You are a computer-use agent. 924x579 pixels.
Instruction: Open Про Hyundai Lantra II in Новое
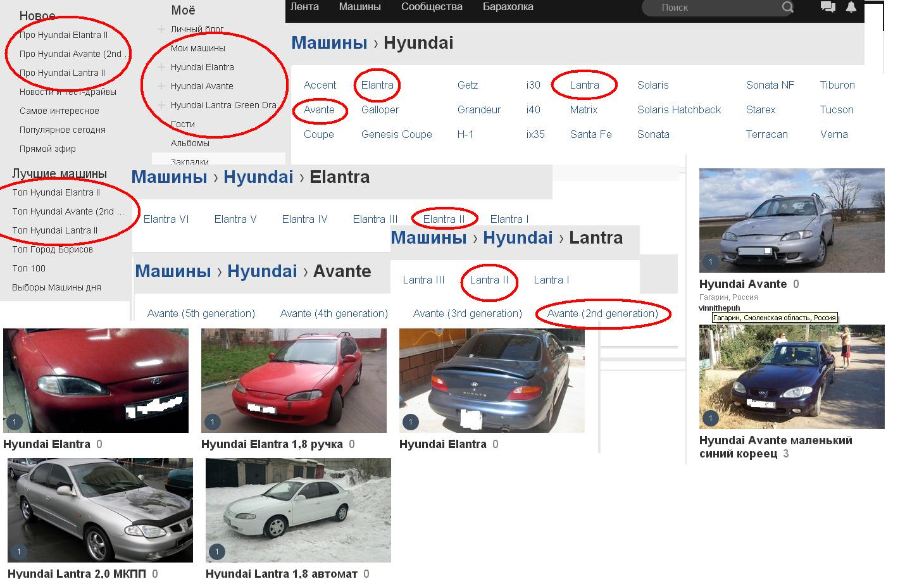(62, 73)
